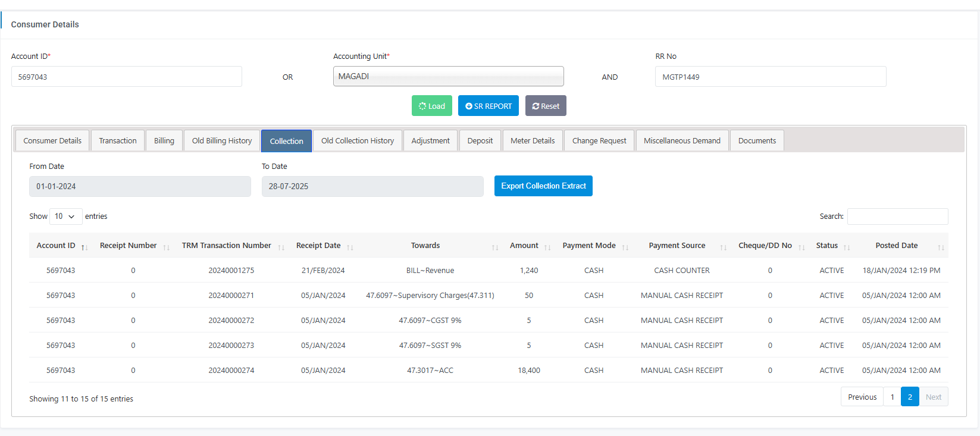Switch to the Billing tab
Viewport: 980px width, 436px height.
click(x=164, y=141)
